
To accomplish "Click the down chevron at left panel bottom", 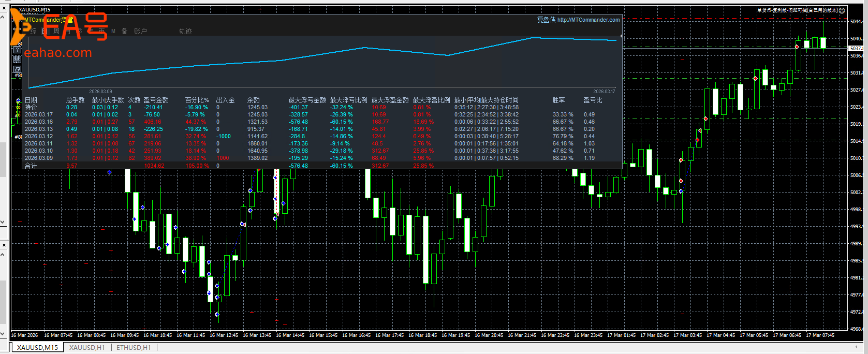I will point(3,334).
